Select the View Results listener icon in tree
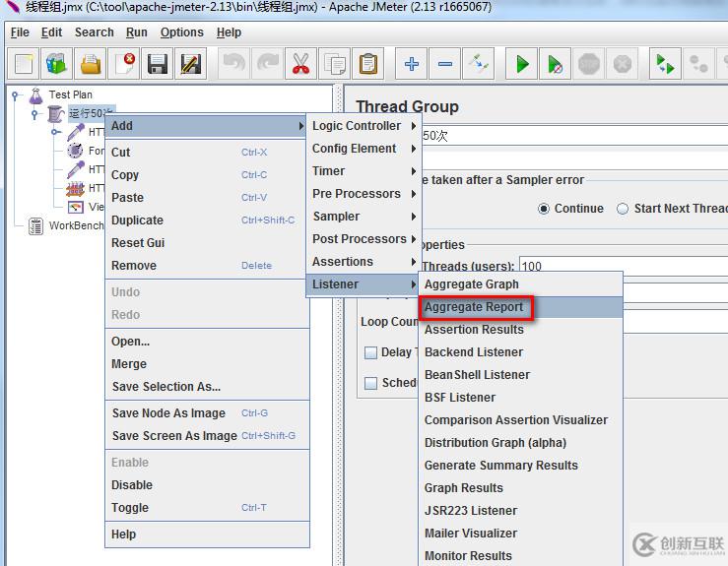The height and width of the screenshot is (566, 728). [x=75, y=207]
